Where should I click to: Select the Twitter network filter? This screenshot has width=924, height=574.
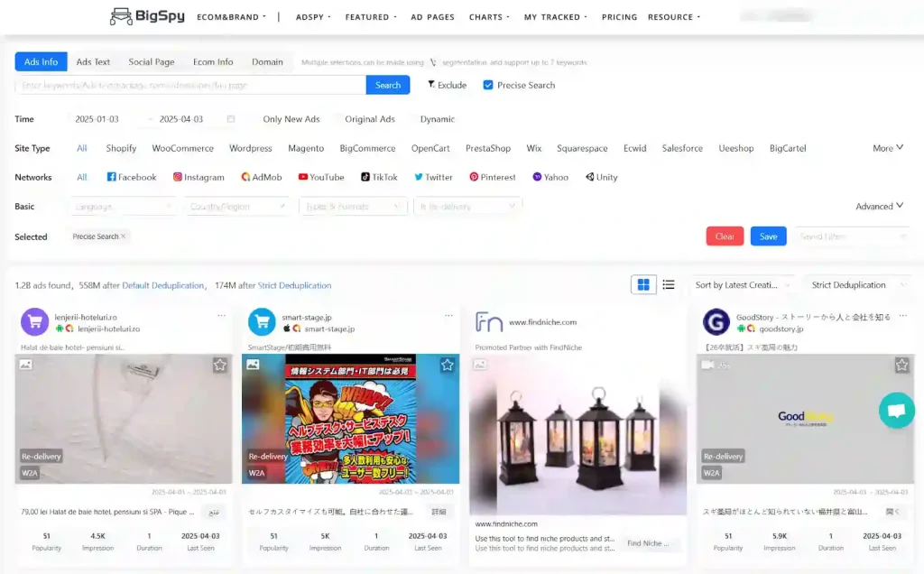433,177
